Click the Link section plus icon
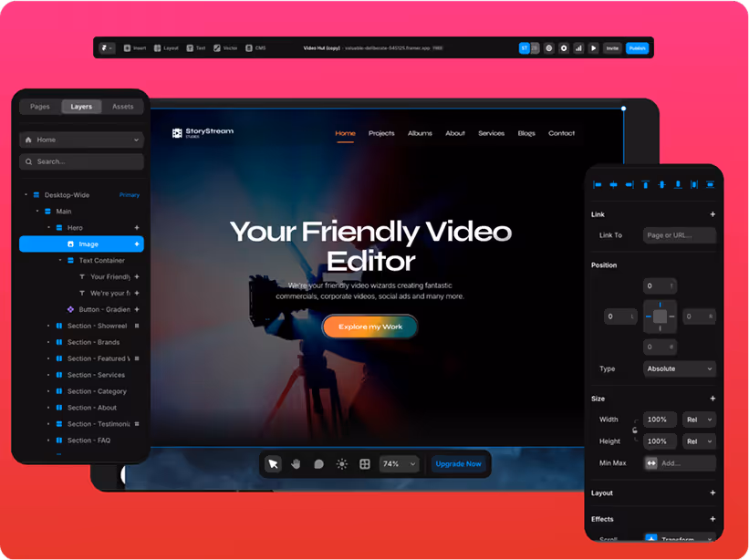 (713, 214)
